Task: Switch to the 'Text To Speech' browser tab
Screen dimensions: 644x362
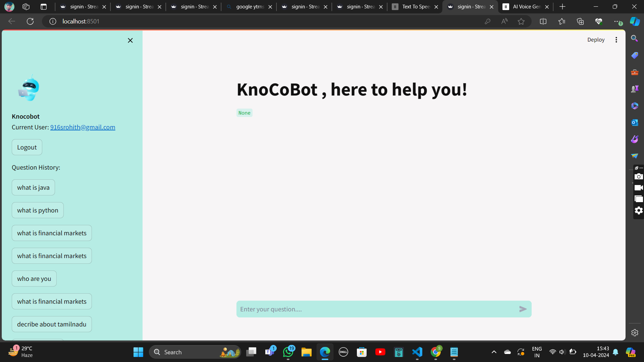Action: pos(415,7)
